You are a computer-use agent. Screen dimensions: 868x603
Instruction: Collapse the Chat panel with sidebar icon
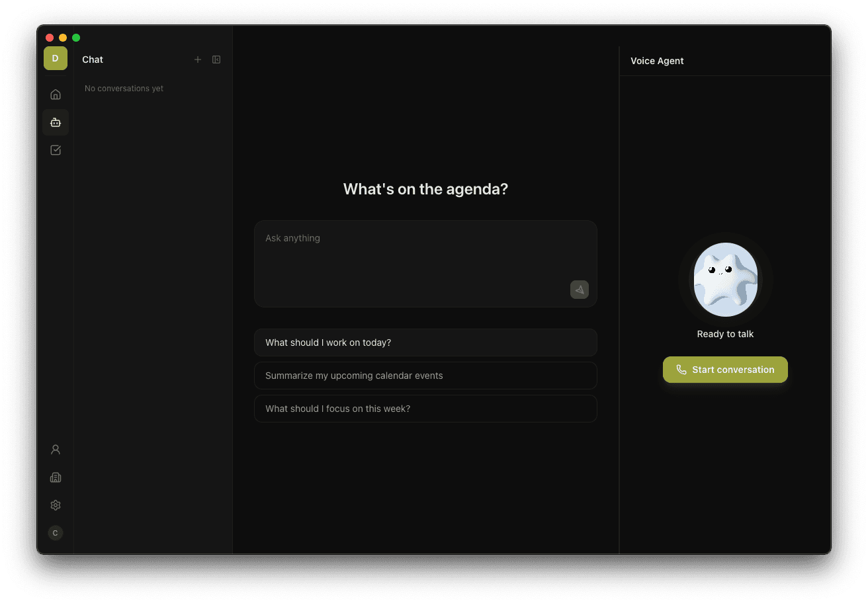(216, 60)
